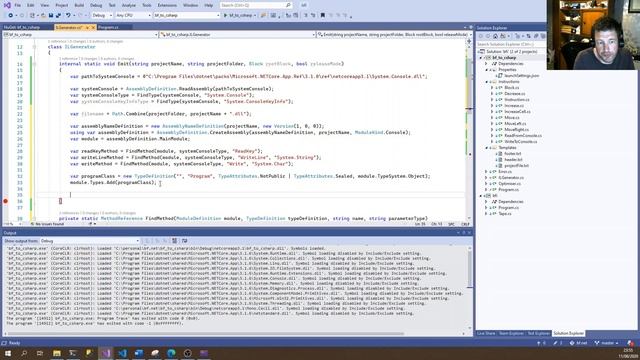Select IncreaseCell.cs file
This screenshot has width=640, height=360.
517,111
